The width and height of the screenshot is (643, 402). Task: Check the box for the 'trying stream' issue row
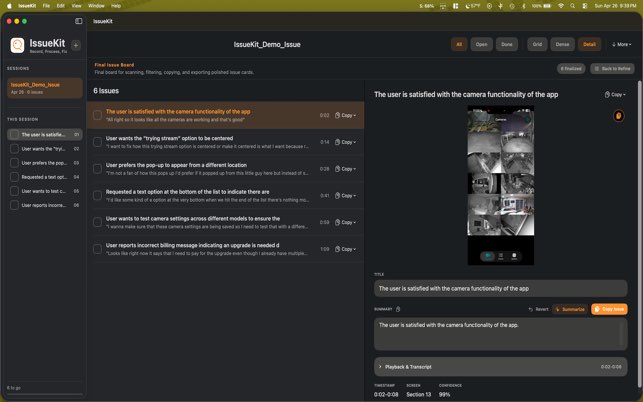coord(97,142)
